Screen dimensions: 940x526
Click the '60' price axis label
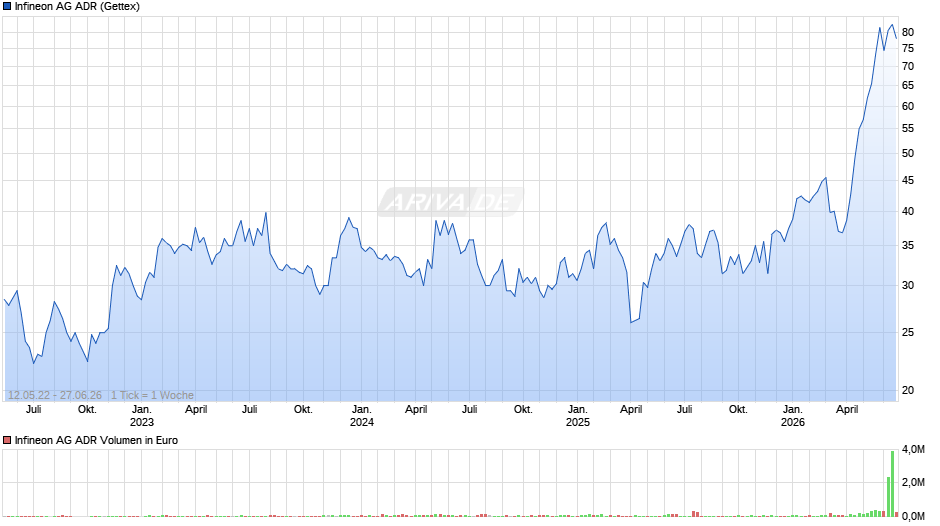tap(908, 106)
